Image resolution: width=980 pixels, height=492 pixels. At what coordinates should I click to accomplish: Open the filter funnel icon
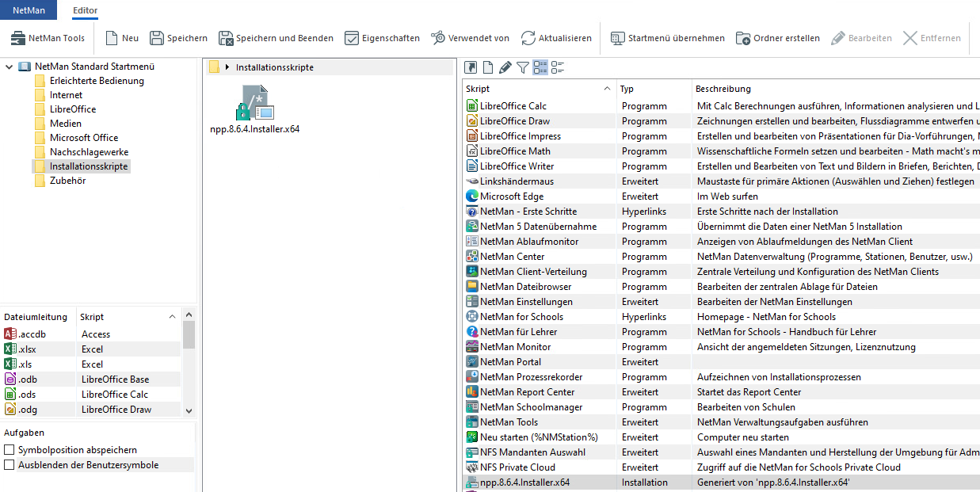pos(522,67)
